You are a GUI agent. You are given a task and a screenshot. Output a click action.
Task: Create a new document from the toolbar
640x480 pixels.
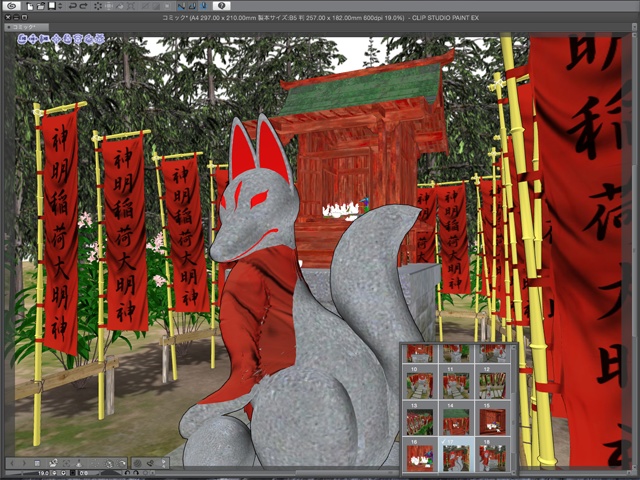(x=30, y=6)
